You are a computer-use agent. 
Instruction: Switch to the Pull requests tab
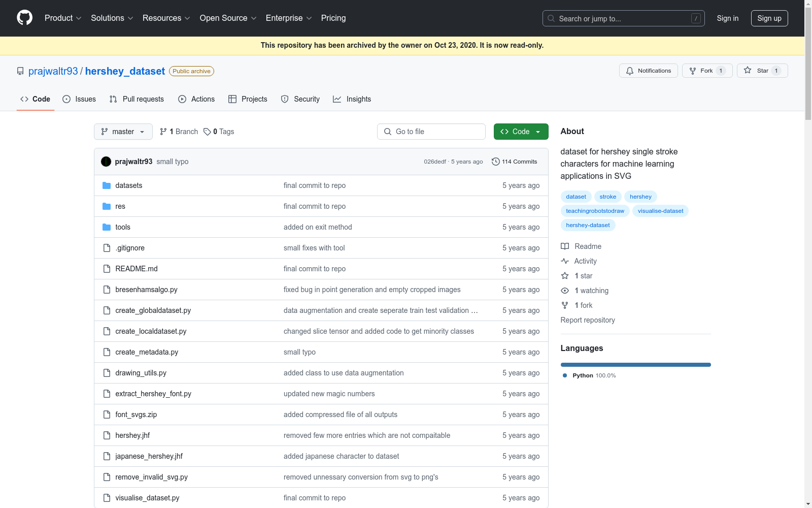(x=137, y=99)
